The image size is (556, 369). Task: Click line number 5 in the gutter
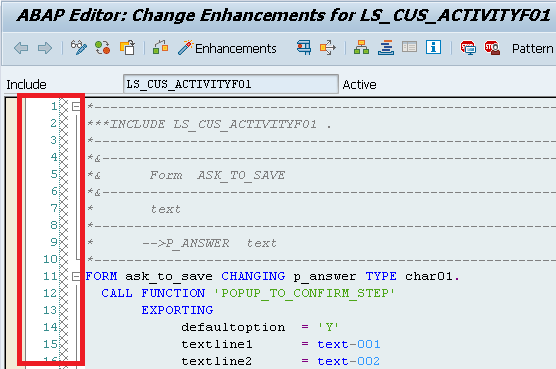tap(54, 174)
